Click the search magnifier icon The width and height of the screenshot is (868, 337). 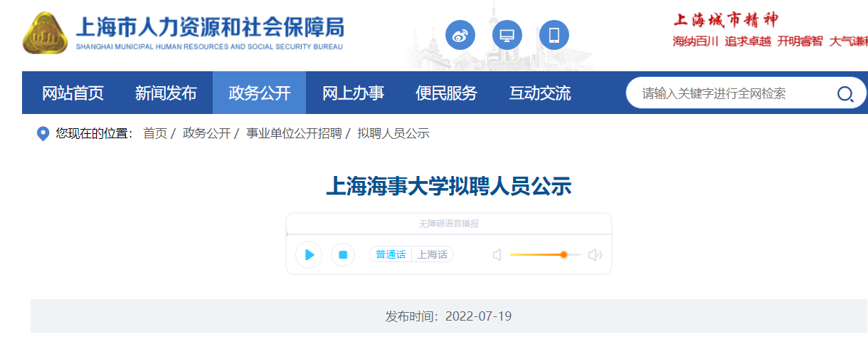point(845,94)
